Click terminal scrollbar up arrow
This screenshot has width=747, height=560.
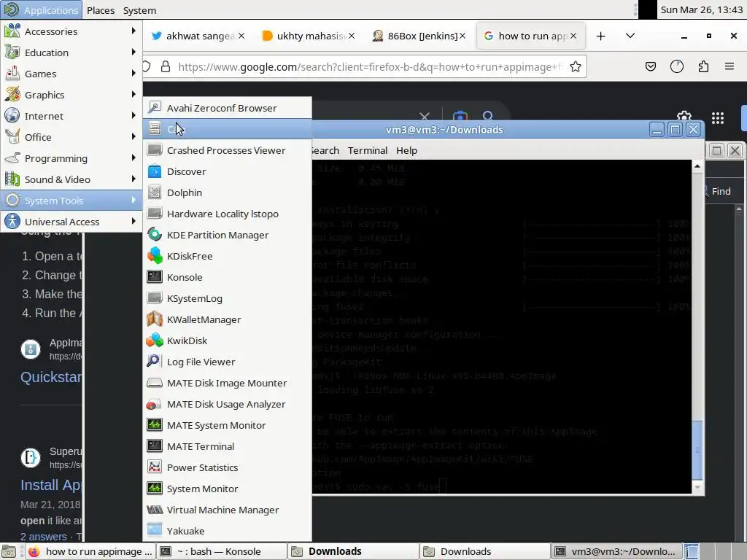697,167
